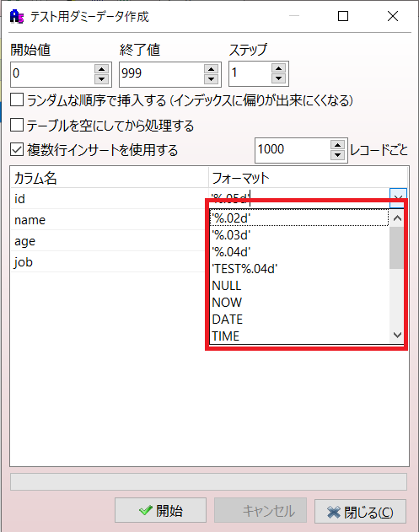Uncheck 複数行インサートを使用する checkbox
This screenshot has height=532, width=419.
pos(17,149)
